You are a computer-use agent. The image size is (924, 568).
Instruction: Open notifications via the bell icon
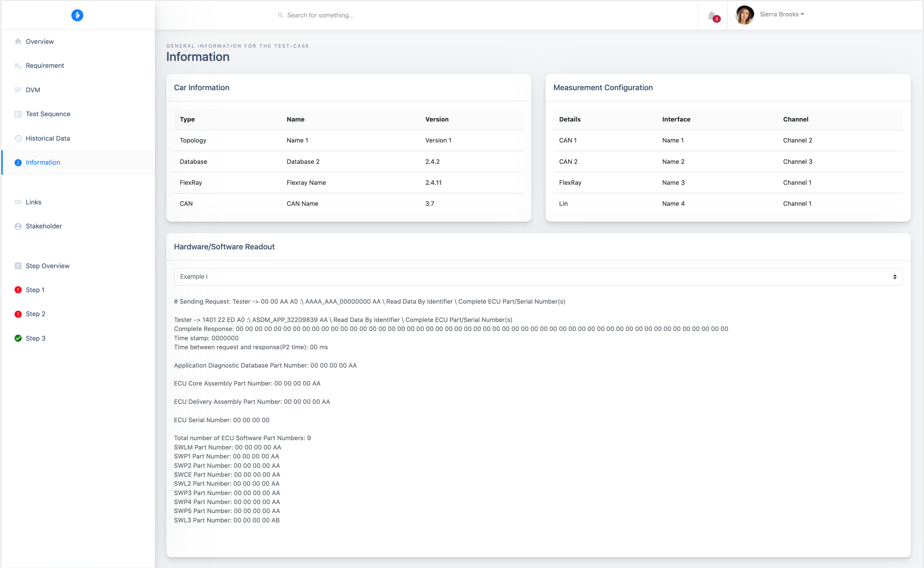tap(712, 16)
